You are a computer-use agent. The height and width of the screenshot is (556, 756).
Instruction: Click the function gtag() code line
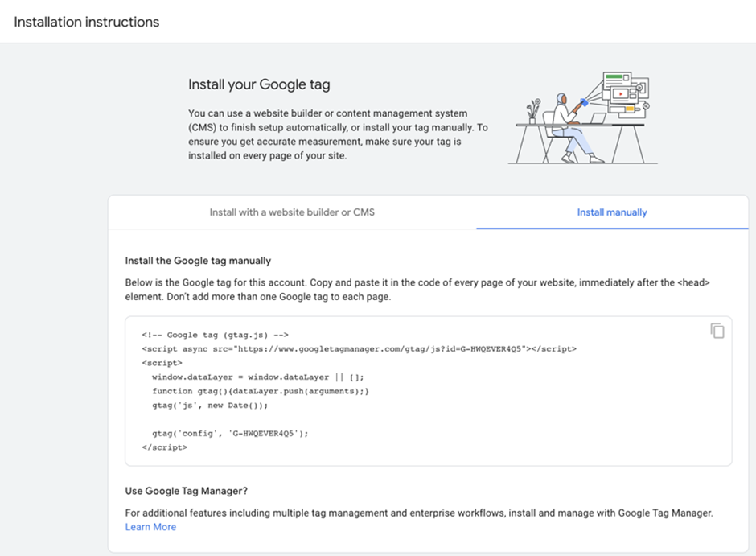click(260, 391)
